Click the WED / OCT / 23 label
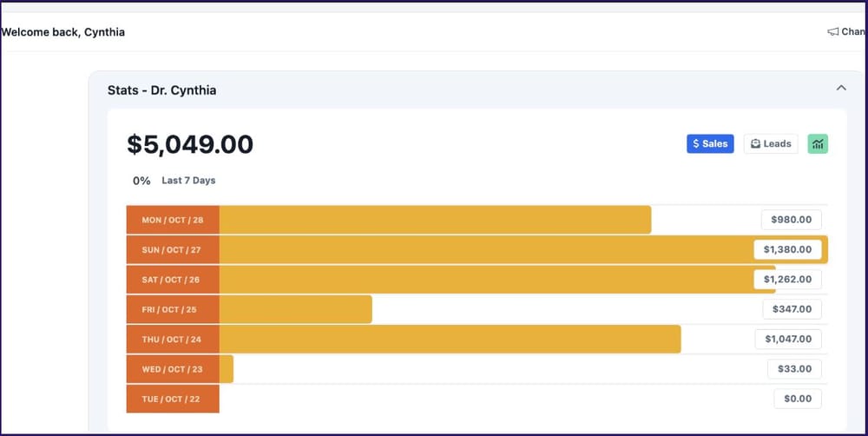 [x=173, y=369]
